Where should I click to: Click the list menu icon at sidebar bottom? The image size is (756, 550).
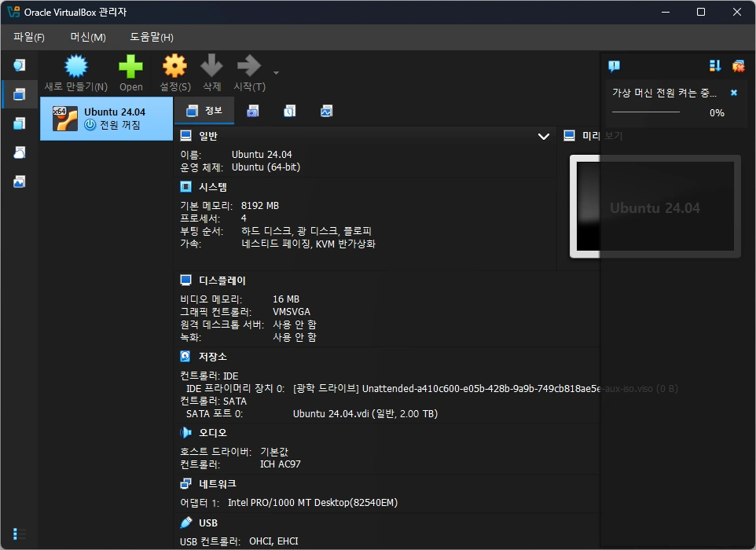[19, 533]
